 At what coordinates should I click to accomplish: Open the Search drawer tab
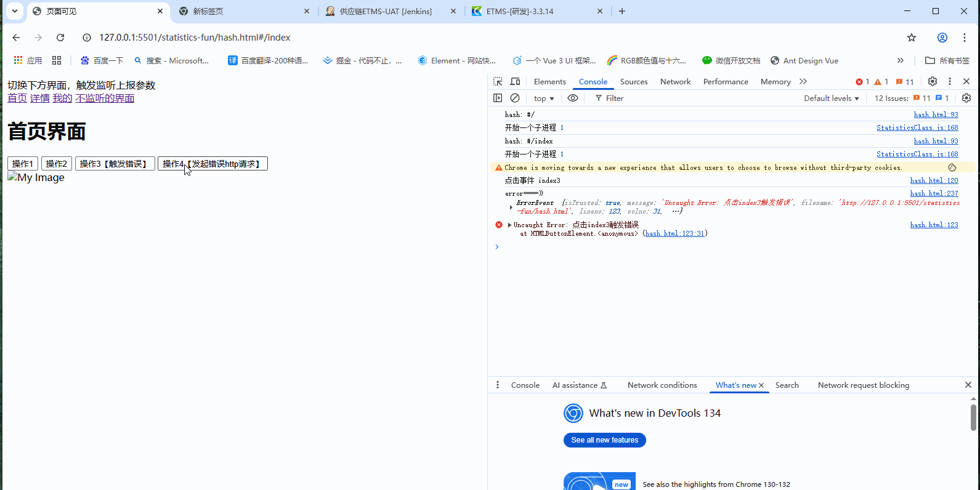point(787,385)
